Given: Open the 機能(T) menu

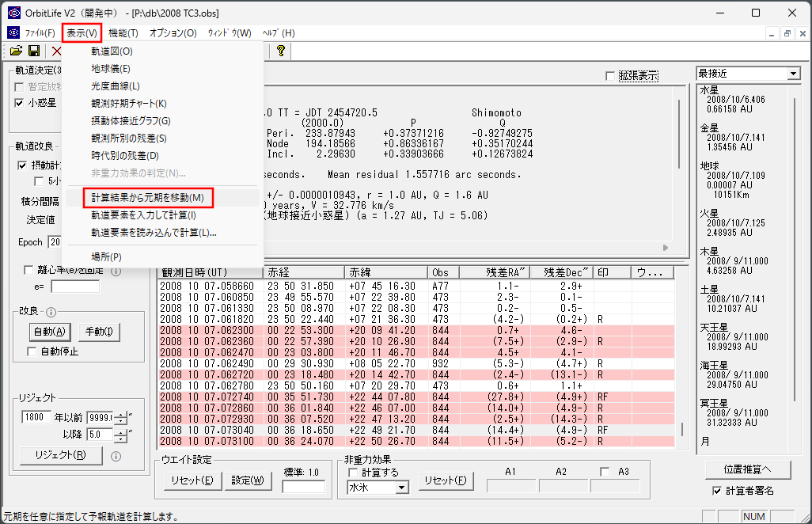Looking at the screenshot, I should pos(123,33).
